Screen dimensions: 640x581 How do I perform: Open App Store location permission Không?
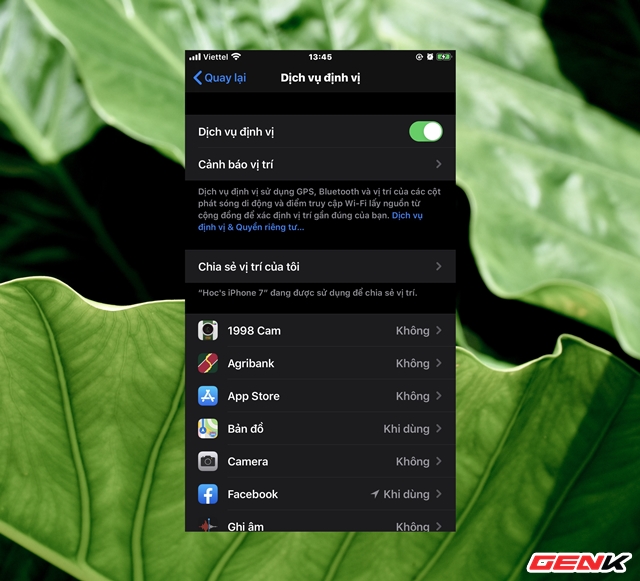pos(412,396)
